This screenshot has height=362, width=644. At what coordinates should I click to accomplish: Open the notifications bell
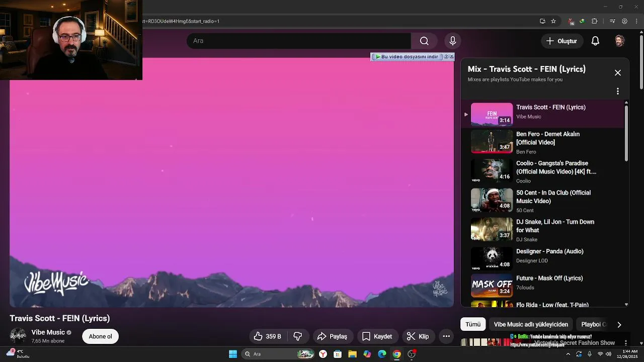595,41
